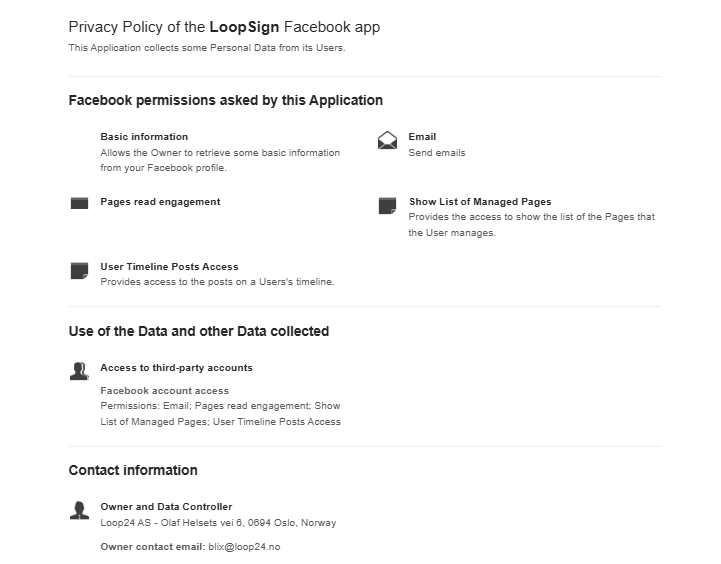
Task: Click the User Timeline Posts Access title
Action: (169, 267)
